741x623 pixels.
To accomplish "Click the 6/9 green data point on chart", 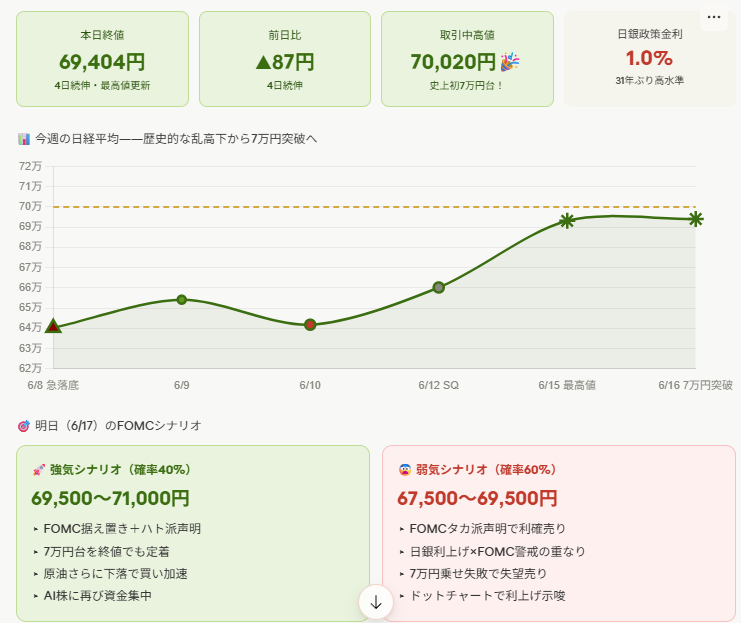I will [182, 300].
